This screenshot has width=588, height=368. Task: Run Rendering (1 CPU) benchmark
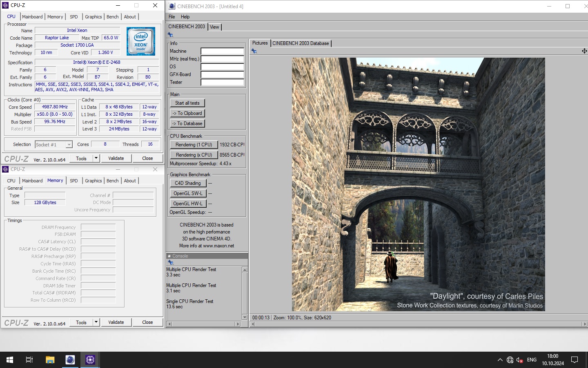click(x=194, y=145)
